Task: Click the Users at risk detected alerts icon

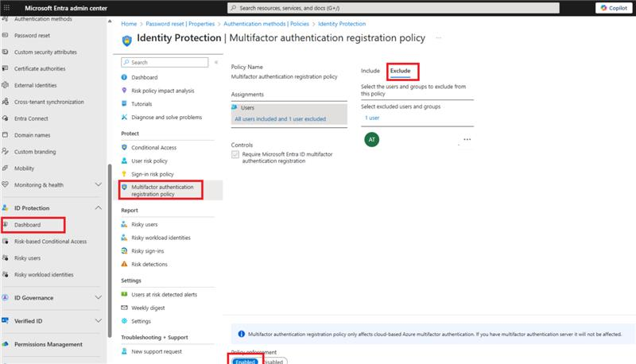Action: [124, 295]
